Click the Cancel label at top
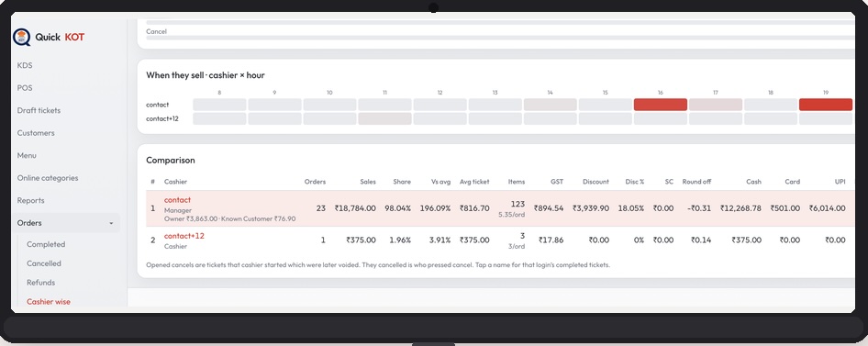This screenshot has height=346, width=868. pos(156,31)
